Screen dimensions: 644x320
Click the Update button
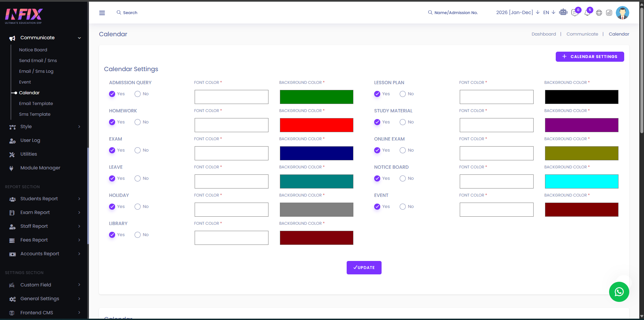tap(364, 268)
